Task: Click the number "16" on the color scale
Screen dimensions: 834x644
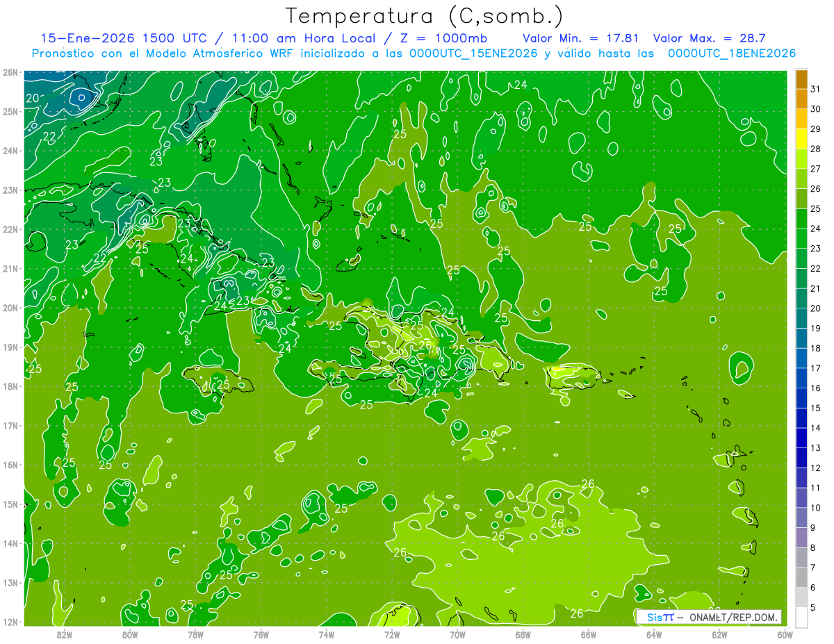Action: pyautogui.click(x=815, y=388)
